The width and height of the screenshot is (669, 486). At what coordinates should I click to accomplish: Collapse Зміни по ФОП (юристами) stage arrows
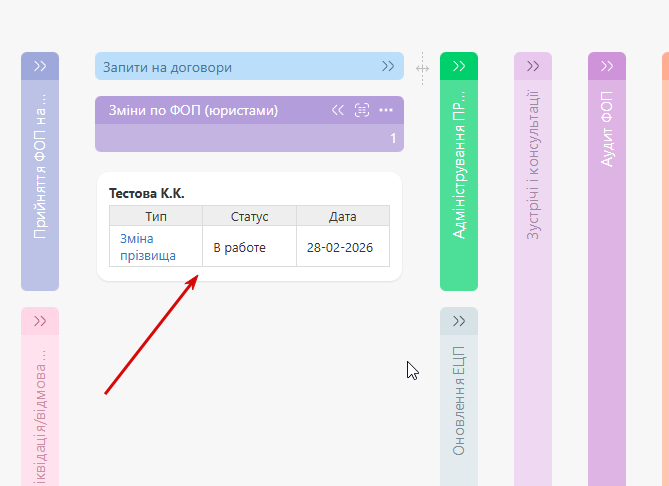click(338, 110)
